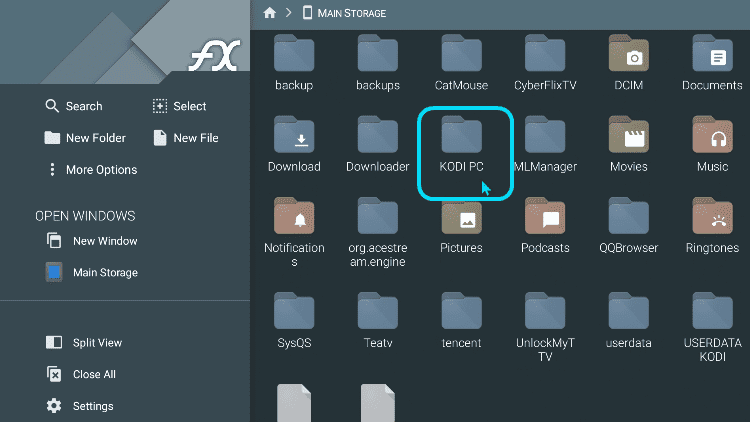Viewport: 750px width, 422px height.
Task: Open the Teatv folder
Action: (x=377, y=321)
